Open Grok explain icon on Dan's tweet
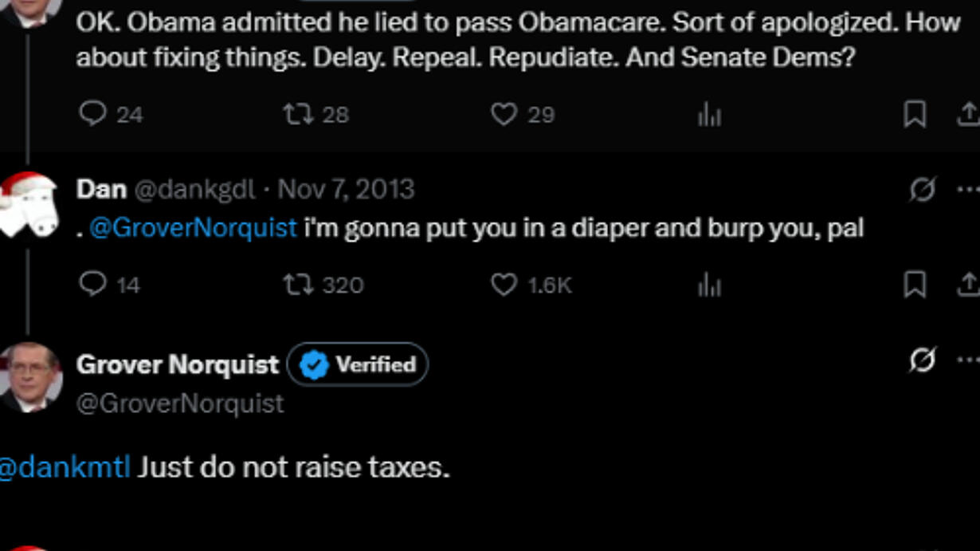 point(922,190)
